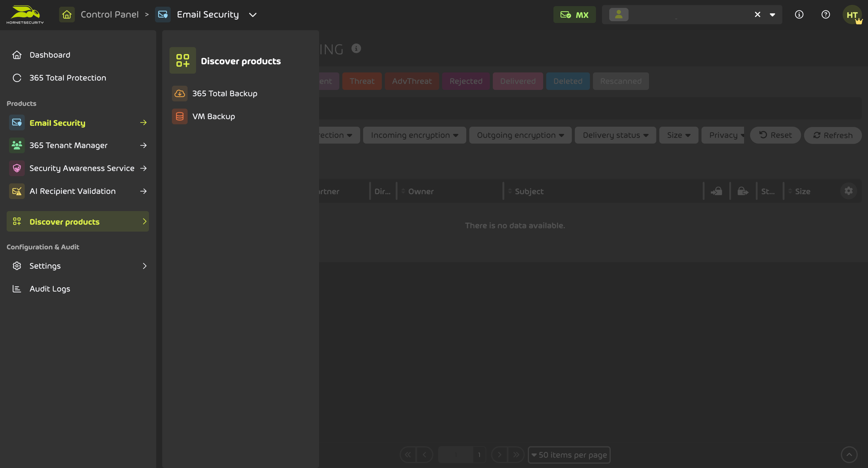The image size is (868, 468).
Task: Filter by Threat category
Action: [x=362, y=81]
